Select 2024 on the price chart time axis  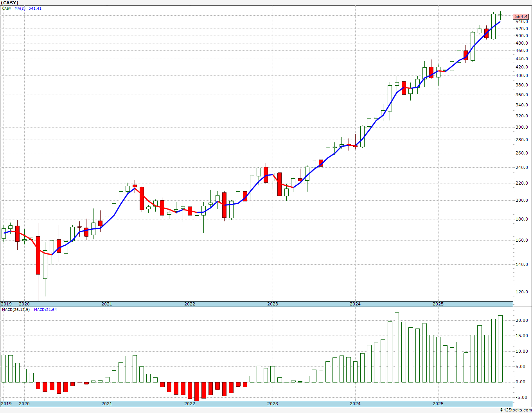pyautogui.click(x=355, y=304)
